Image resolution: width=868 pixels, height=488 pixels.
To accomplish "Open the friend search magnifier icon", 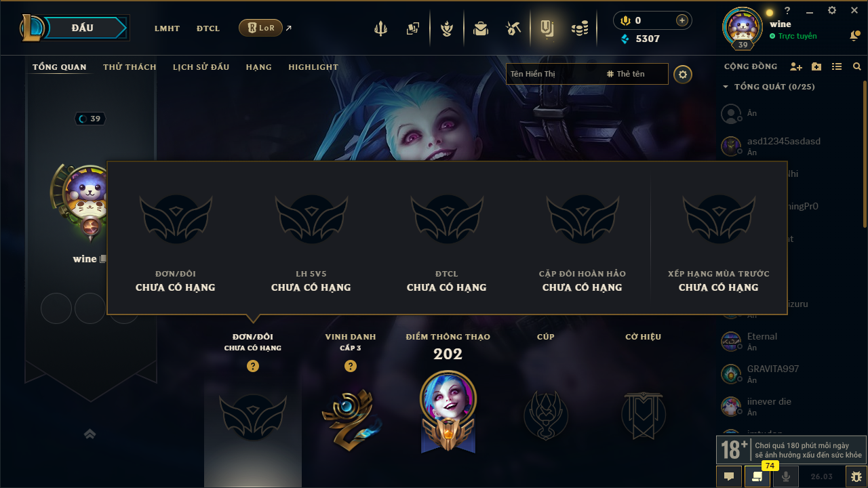I will coord(857,66).
